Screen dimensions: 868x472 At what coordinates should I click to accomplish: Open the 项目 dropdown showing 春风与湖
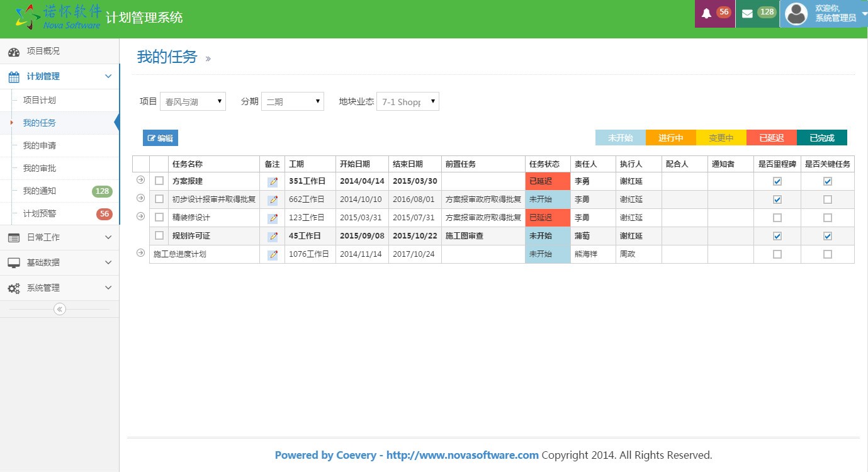click(x=193, y=101)
